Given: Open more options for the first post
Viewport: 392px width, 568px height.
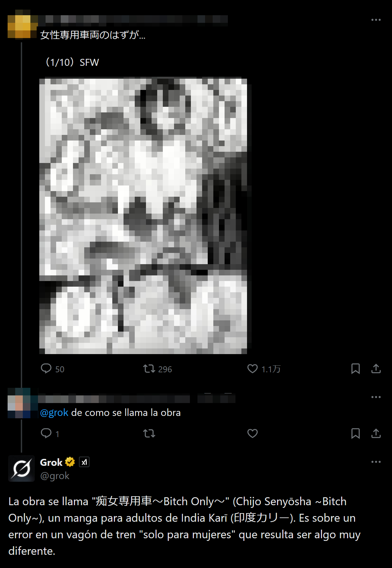Looking at the screenshot, I should [x=376, y=20].
